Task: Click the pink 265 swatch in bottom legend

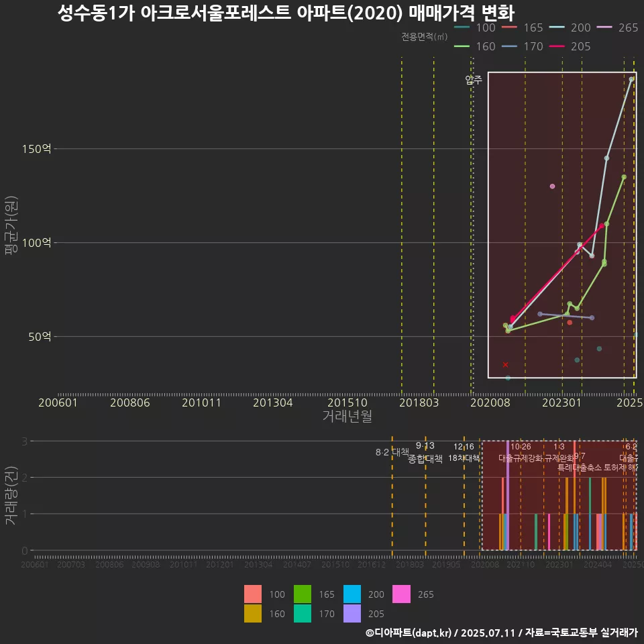Action: tap(401, 594)
